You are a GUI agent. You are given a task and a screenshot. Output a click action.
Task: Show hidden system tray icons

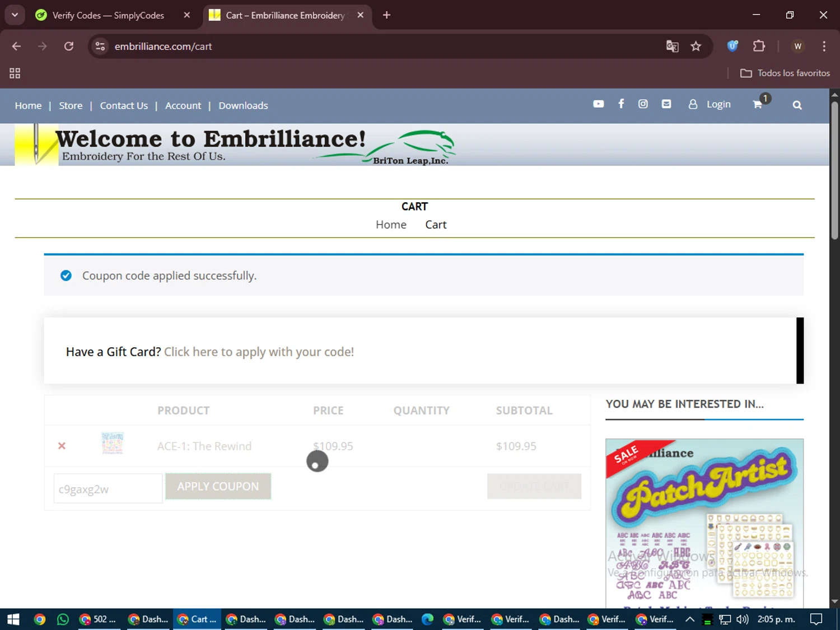pyautogui.click(x=690, y=619)
